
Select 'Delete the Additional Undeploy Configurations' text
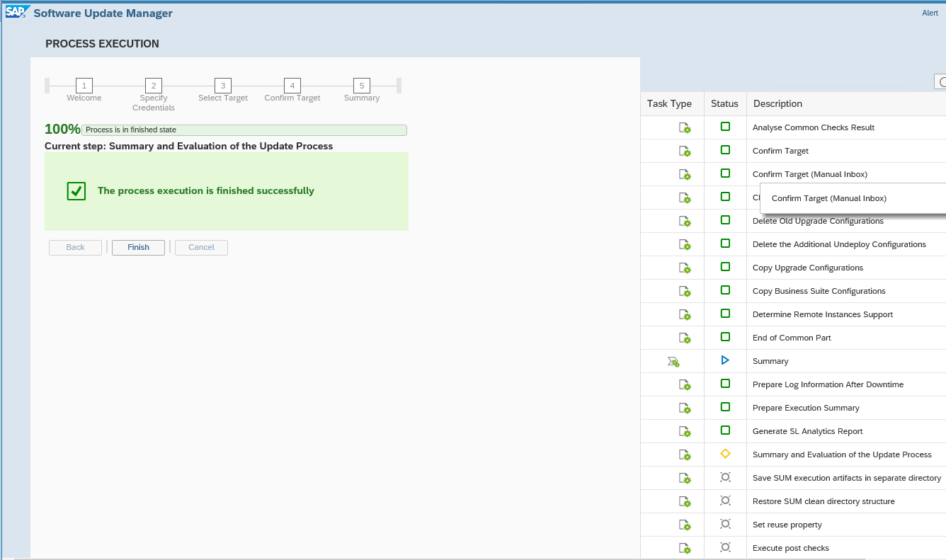point(839,245)
